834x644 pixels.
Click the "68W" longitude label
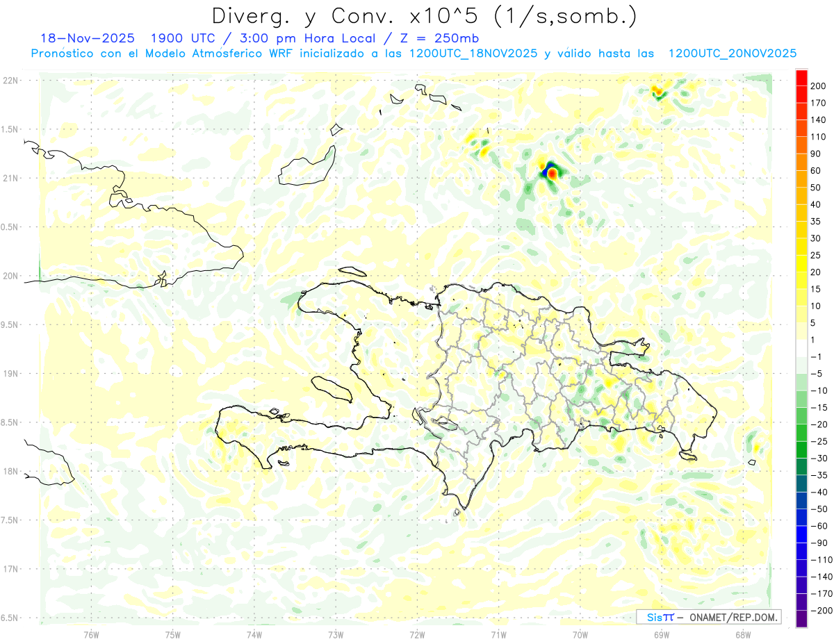(743, 634)
